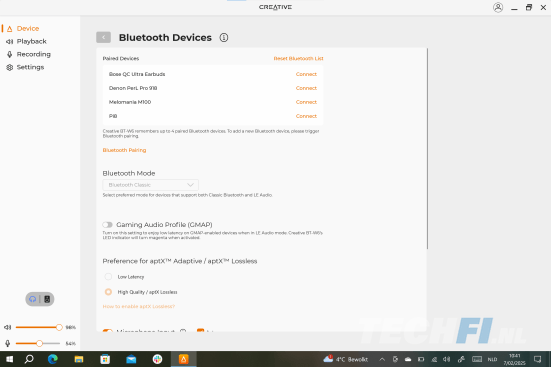Select the Low Latency radio option
The width and height of the screenshot is (551, 367).
click(x=108, y=277)
